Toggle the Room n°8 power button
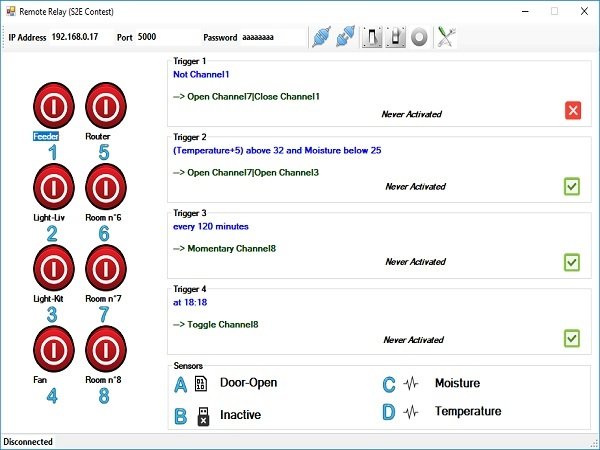This screenshot has height=450, width=600. click(x=106, y=349)
